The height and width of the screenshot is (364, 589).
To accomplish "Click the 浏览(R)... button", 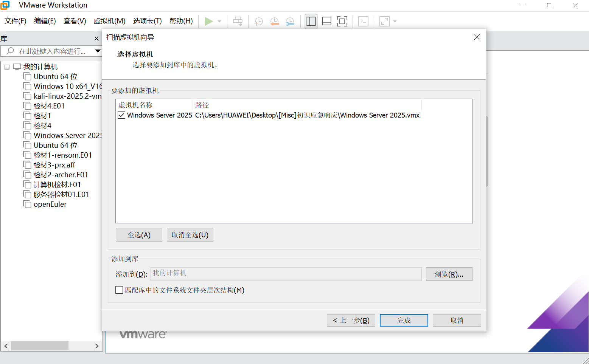I will pos(449,274).
